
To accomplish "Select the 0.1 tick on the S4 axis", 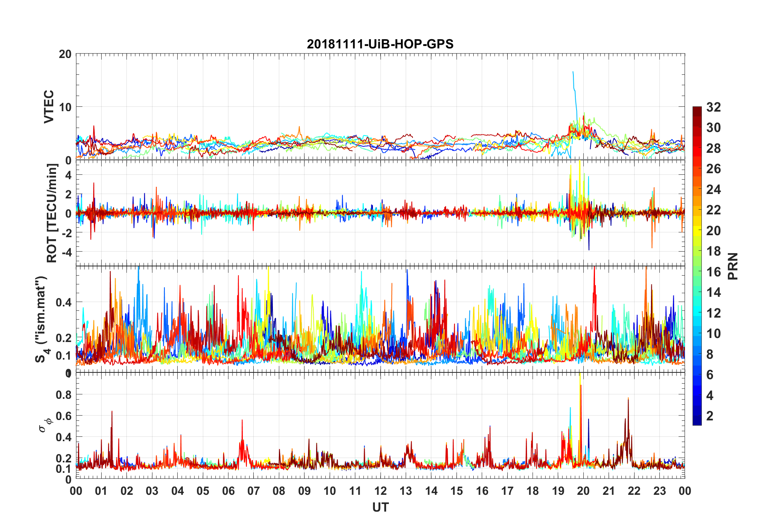I will pyautogui.click(x=64, y=355).
